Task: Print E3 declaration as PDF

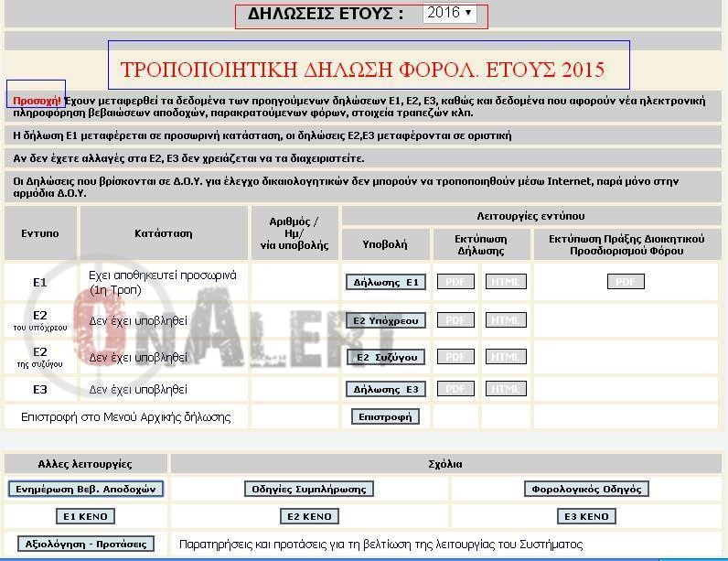Action: click(455, 389)
